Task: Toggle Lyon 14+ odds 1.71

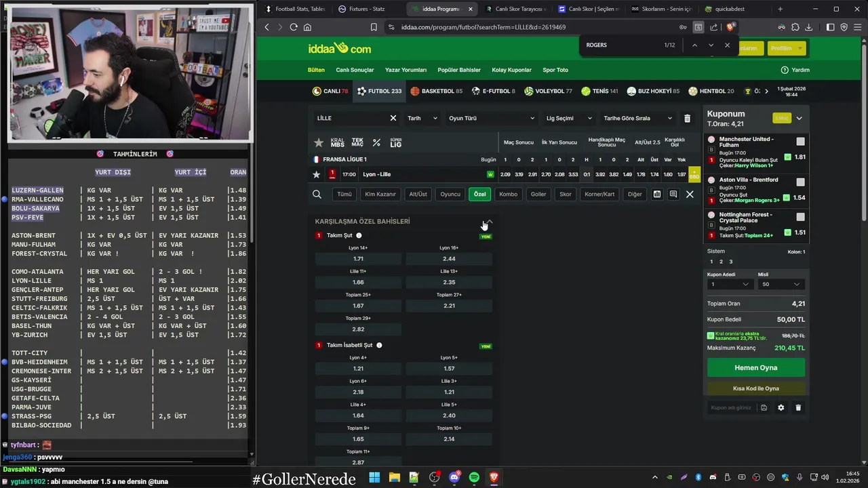Action: [x=358, y=259]
